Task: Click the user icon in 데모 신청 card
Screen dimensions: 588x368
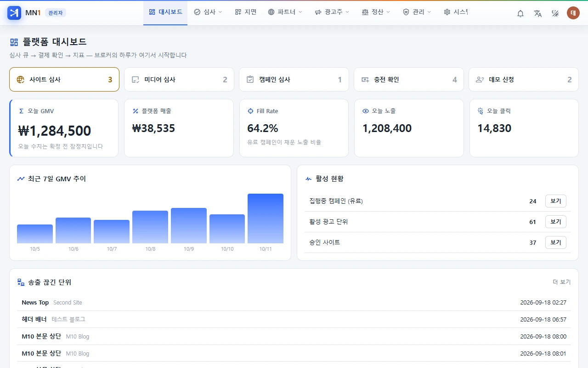Action: pyautogui.click(x=480, y=80)
